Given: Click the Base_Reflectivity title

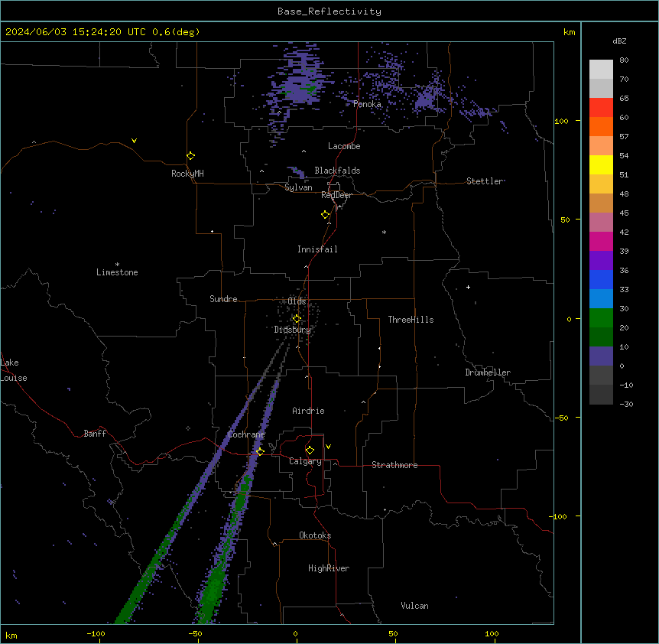Looking at the screenshot, I should [329, 11].
